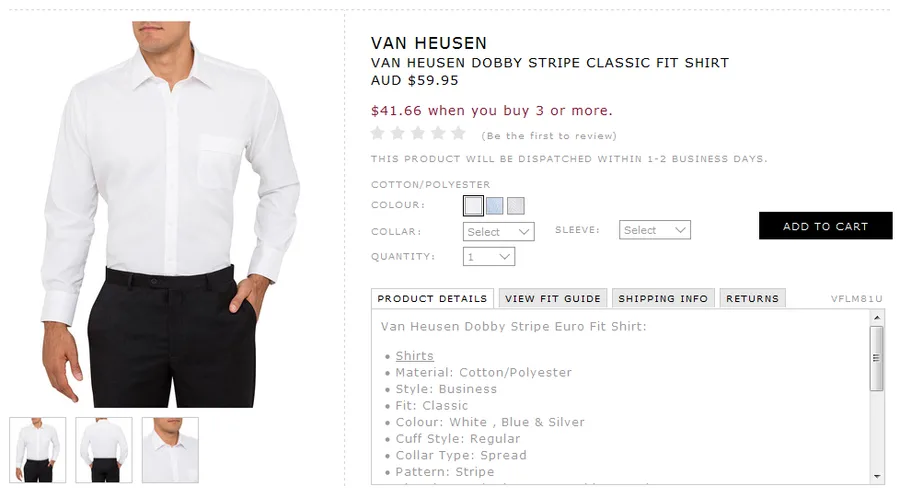Pick the silver colour swatch

click(x=515, y=206)
